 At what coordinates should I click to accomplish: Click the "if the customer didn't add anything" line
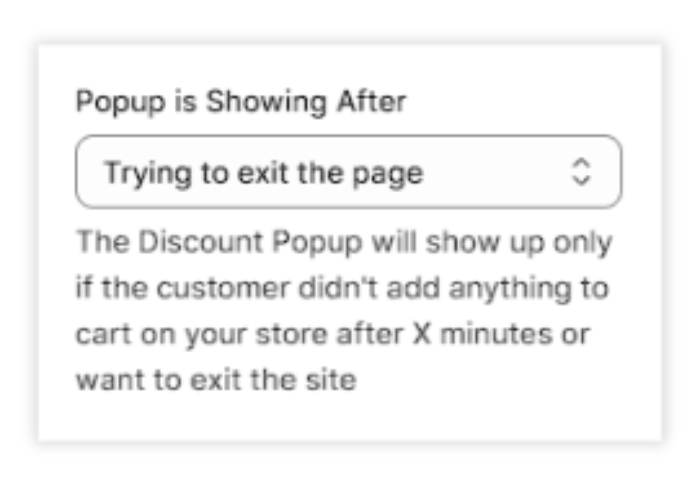pos(342,289)
